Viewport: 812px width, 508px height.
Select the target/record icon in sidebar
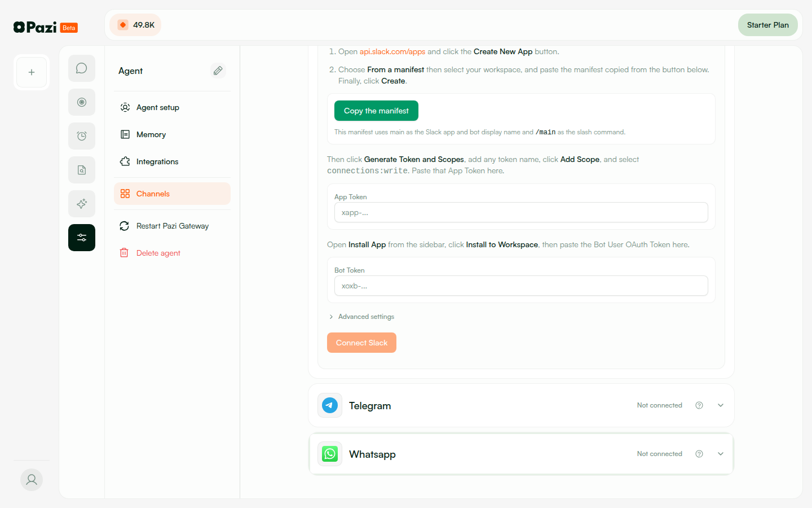pos(81,102)
